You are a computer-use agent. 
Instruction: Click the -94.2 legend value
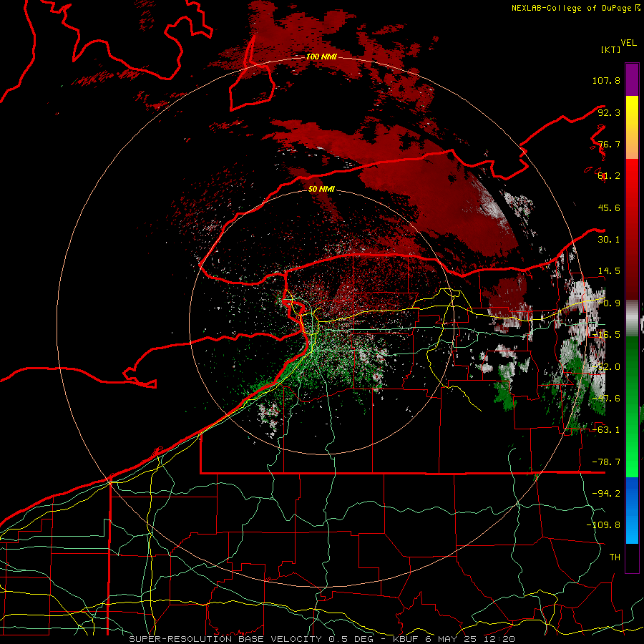606,494
